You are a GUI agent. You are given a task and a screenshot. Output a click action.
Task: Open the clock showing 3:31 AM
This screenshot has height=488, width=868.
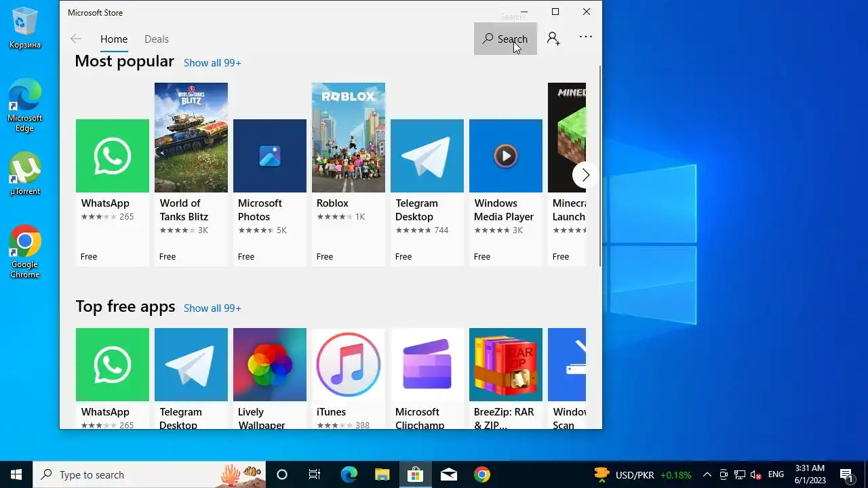tap(810, 474)
